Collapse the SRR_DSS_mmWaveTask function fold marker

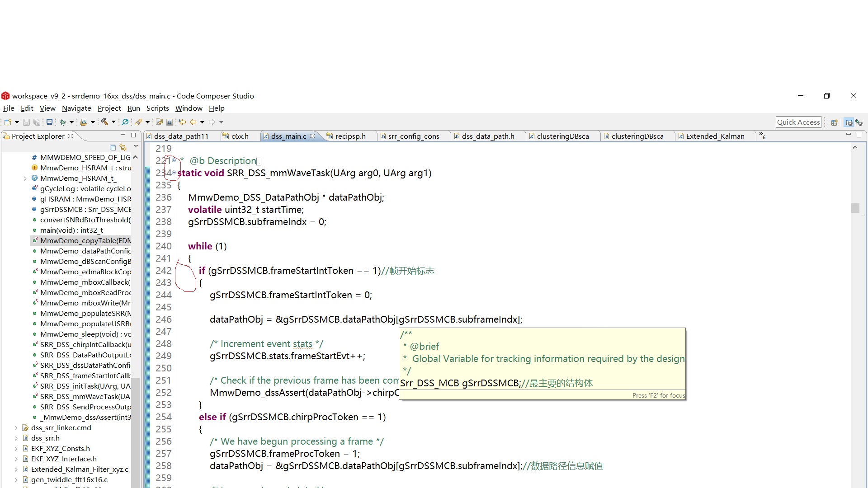coord(174,172)
